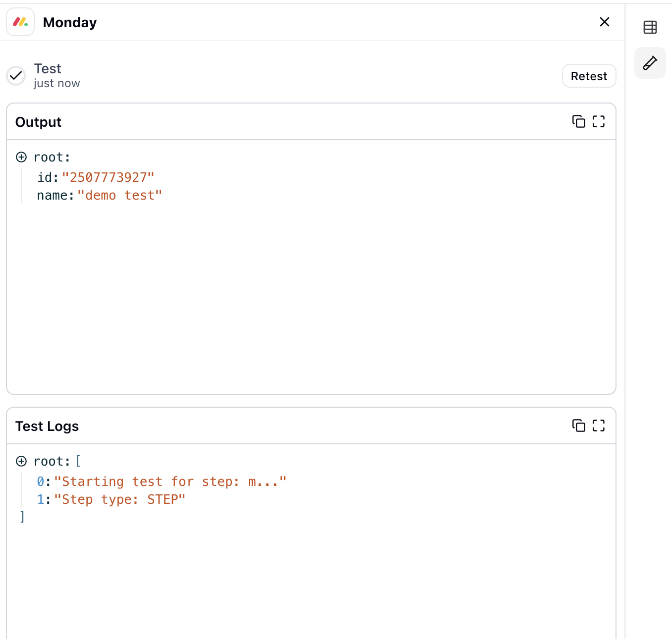This screenshot has height=639, width=672.
Task: Close the Monday test panel
Action: [x=605, y=22]
